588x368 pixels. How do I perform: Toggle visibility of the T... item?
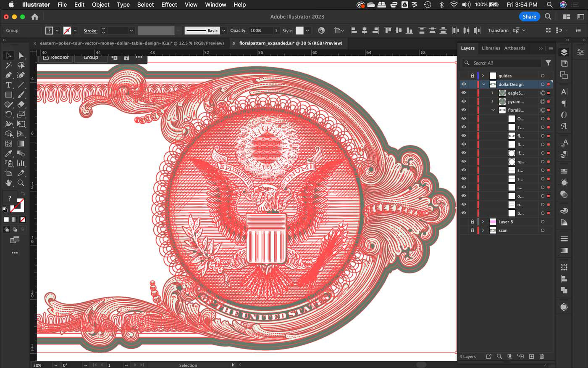[464, 127]
